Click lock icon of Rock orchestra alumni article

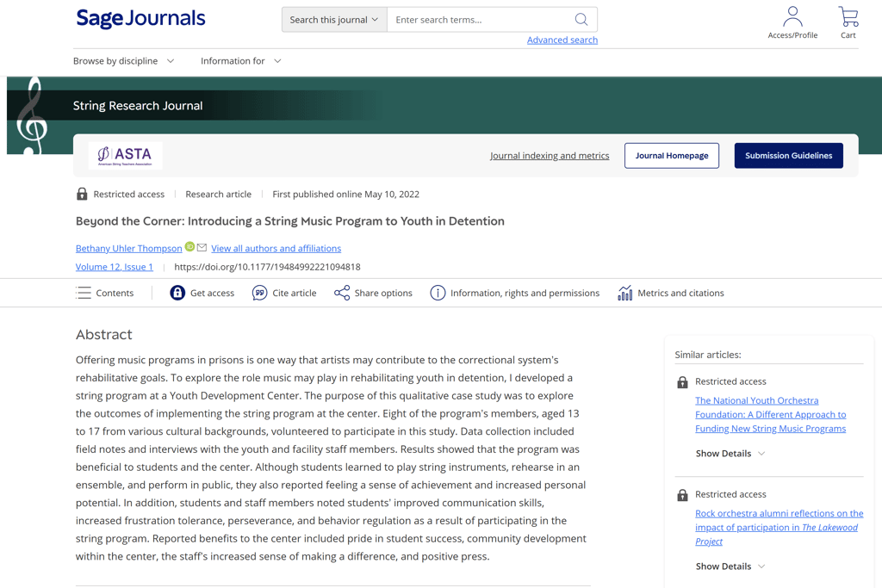coord(682,495)
